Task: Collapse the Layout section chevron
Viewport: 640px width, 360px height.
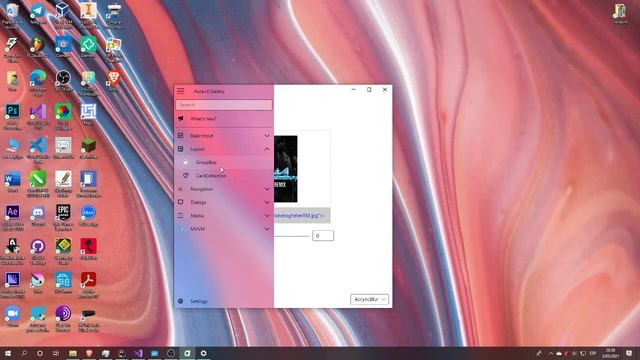Action: pos(267,149)
